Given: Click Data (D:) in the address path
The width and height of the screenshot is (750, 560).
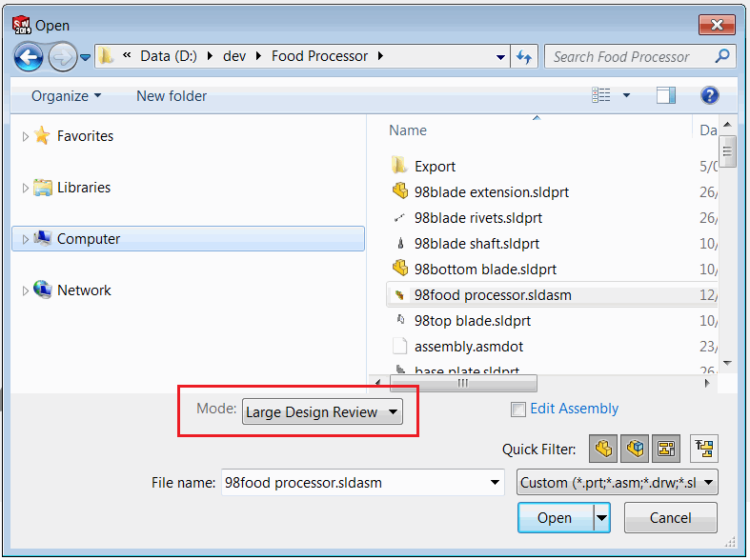Looking at the screenshot, I should pyautogui.click(x=169, y=56).
